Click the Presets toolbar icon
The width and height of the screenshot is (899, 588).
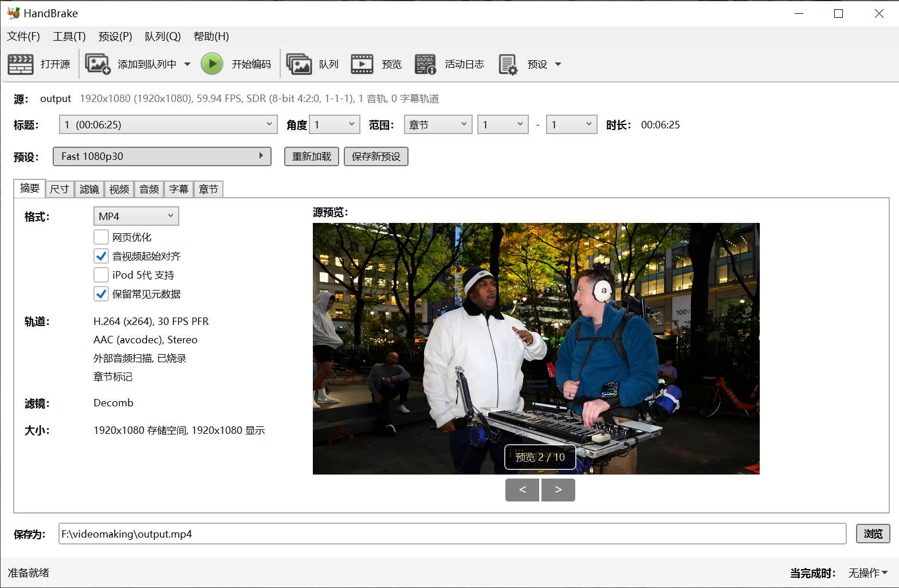pos(508,64)
